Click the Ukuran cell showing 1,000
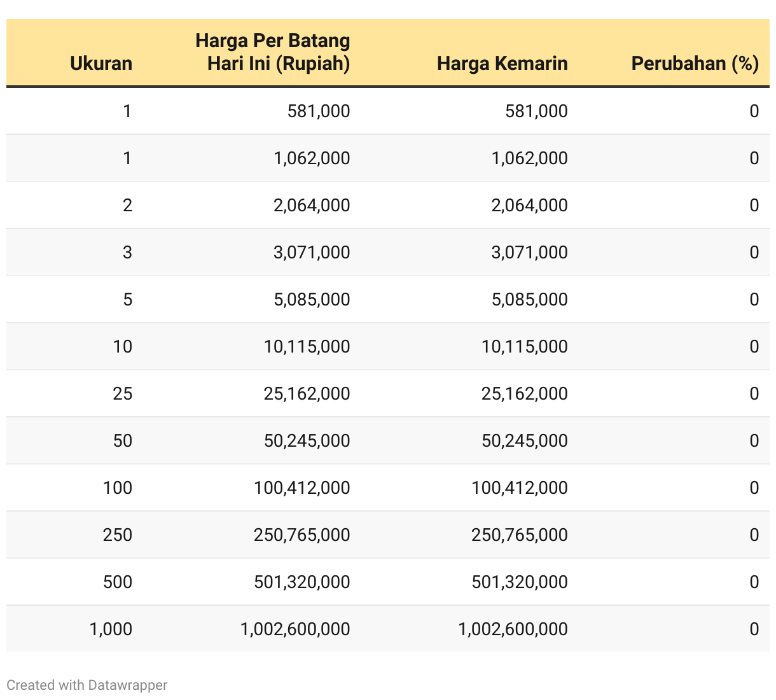The width and height of the screenshot is (776, 700). 111,629
